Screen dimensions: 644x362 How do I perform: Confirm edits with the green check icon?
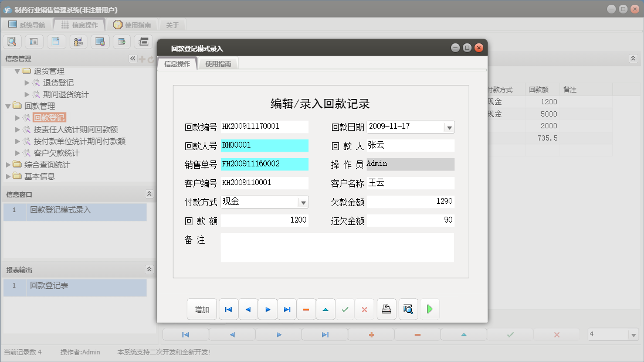click(345, 309)
